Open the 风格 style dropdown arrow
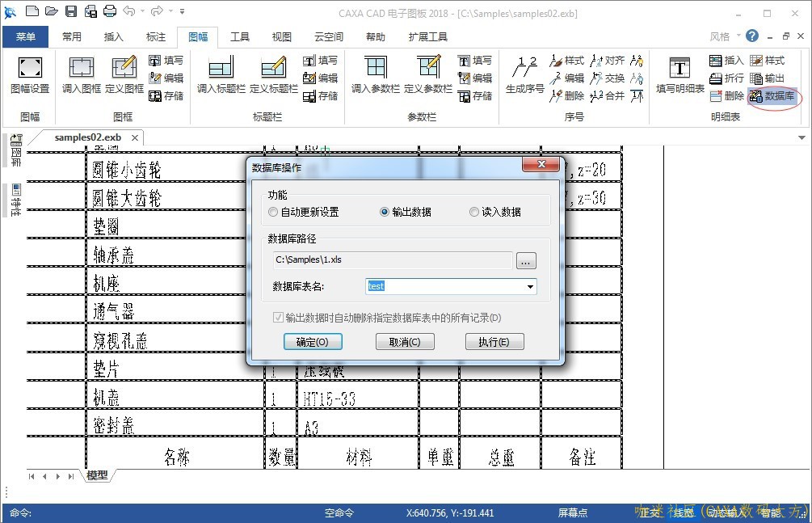Viewport: 812px width, 523px height. pyautogui.click(x=738, y=36)
